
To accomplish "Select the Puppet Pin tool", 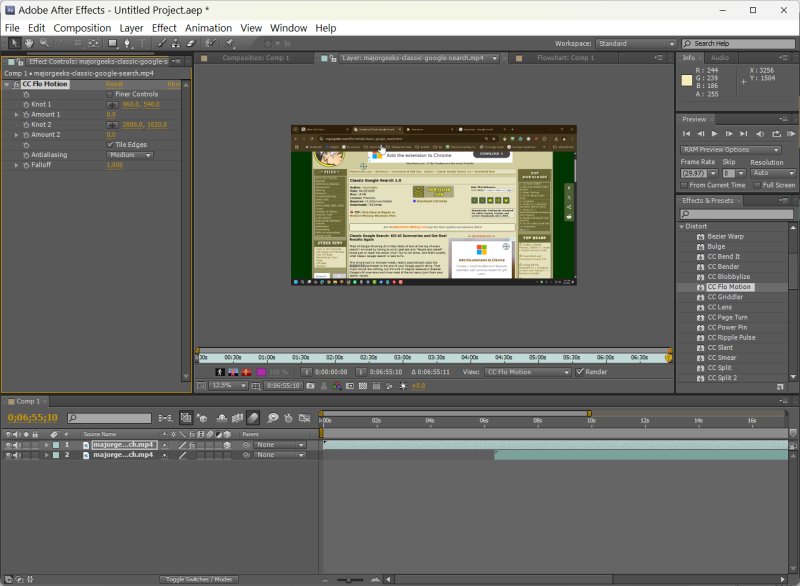I will pyautogui.click(x=230, y=44).
